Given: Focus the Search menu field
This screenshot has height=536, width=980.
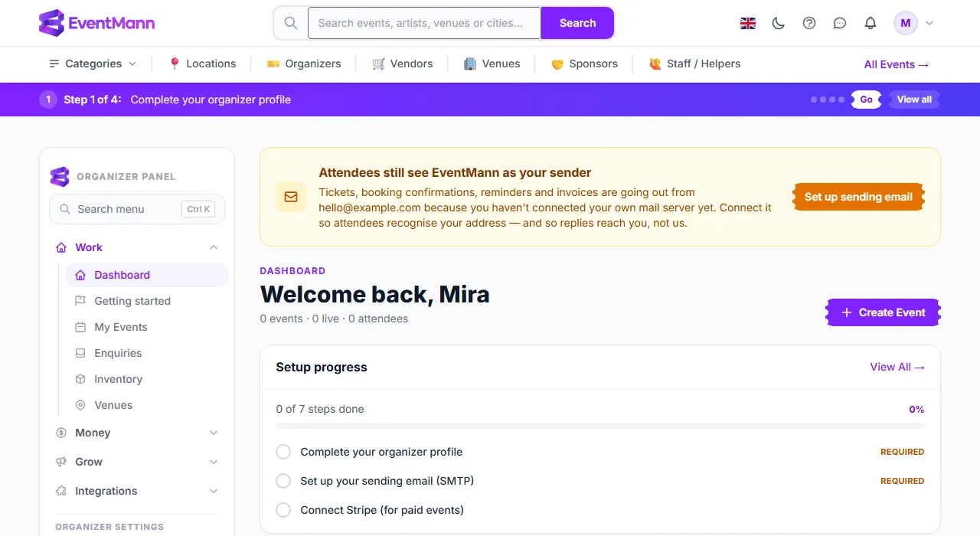Looking at the screenshot, I should coord(137,209).
